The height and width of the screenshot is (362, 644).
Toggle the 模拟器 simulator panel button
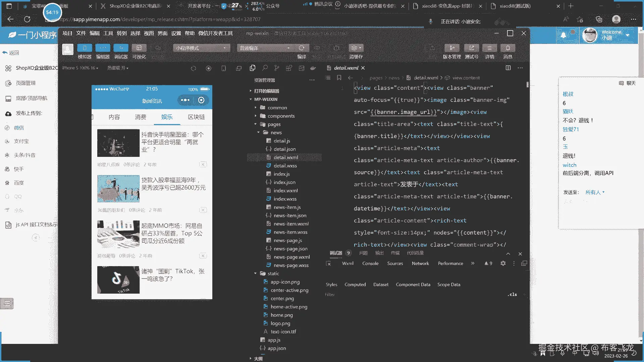click(x=85, y=48)
